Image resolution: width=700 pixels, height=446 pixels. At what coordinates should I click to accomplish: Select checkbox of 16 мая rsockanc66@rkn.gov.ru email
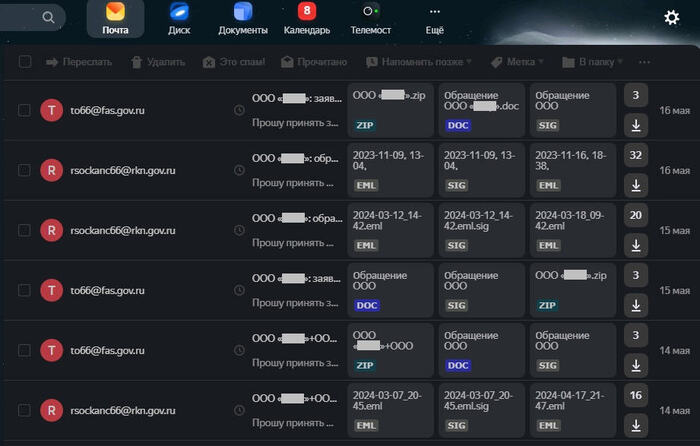[x=24, y=170]
